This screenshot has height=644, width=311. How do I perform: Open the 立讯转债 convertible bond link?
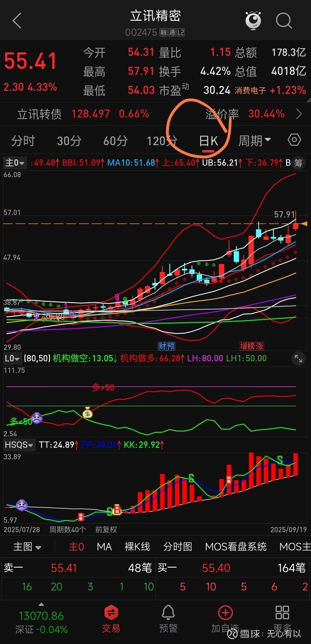[40, 114]
